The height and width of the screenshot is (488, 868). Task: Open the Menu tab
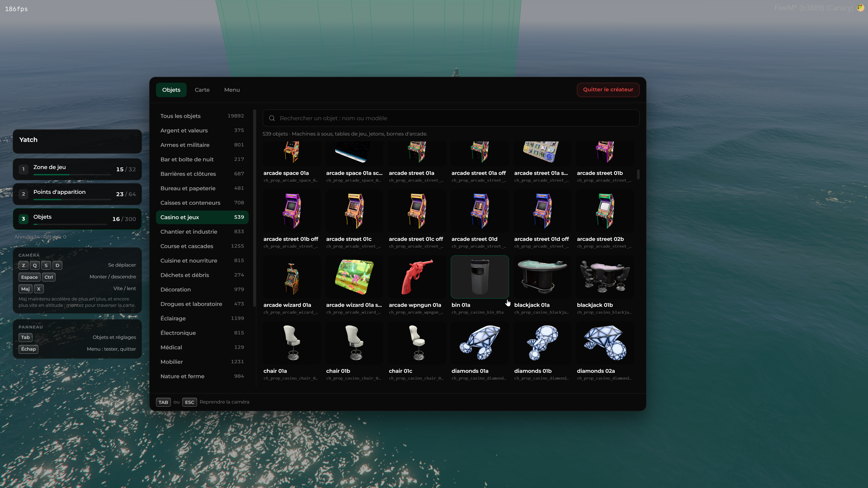[x=232, y=90]
